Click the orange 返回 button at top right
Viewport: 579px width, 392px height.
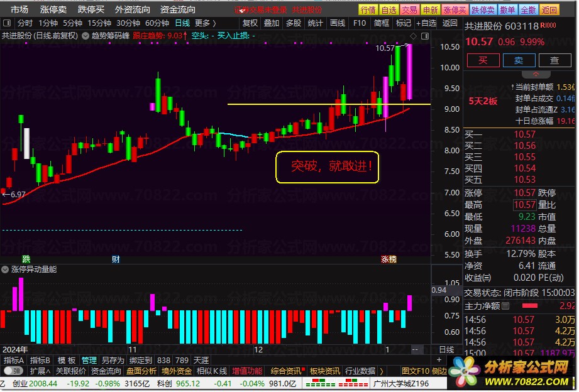point(549,10)
